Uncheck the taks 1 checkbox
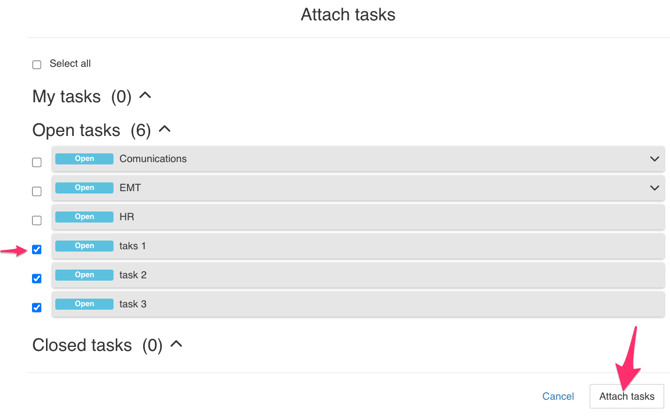This screenshot has width=670, height=416. (x=37, y=249)
